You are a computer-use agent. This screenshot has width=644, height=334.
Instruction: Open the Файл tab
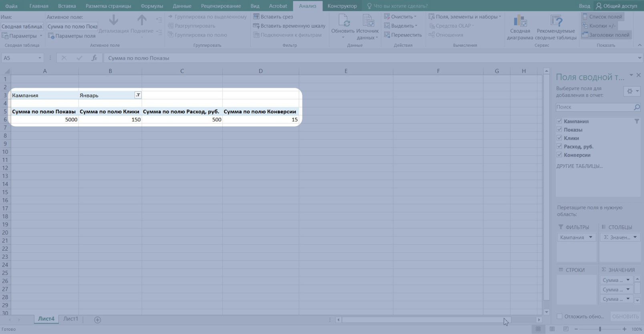[11, 6]
